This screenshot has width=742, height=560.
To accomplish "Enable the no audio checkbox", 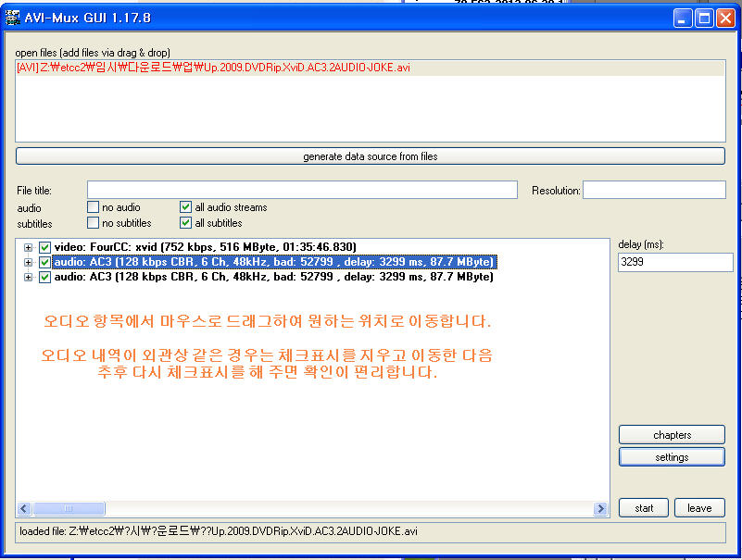I will [94, 207].
